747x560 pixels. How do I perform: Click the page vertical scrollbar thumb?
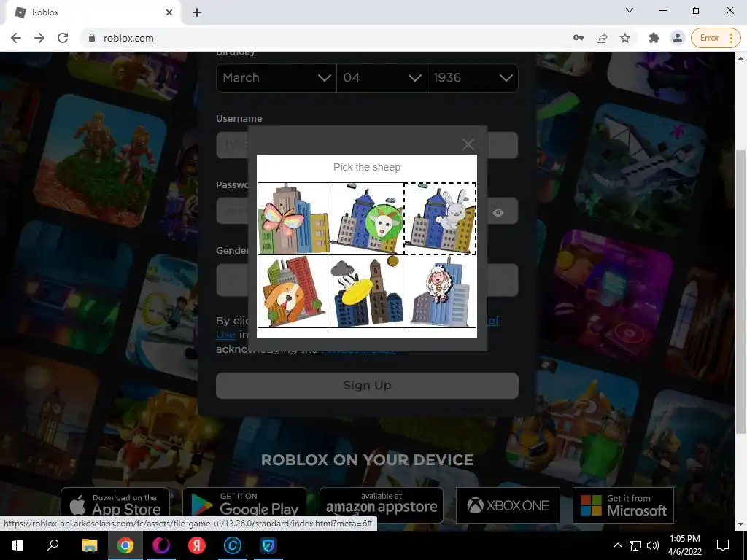click(x=741, y=292)
